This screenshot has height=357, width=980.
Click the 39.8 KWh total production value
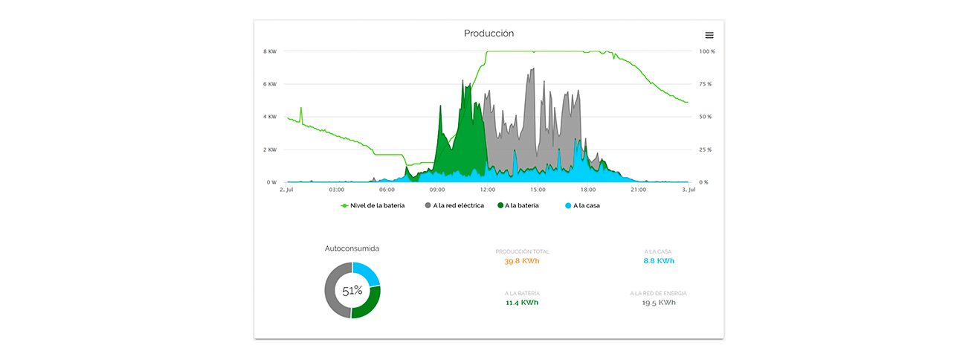coord(522,261)
